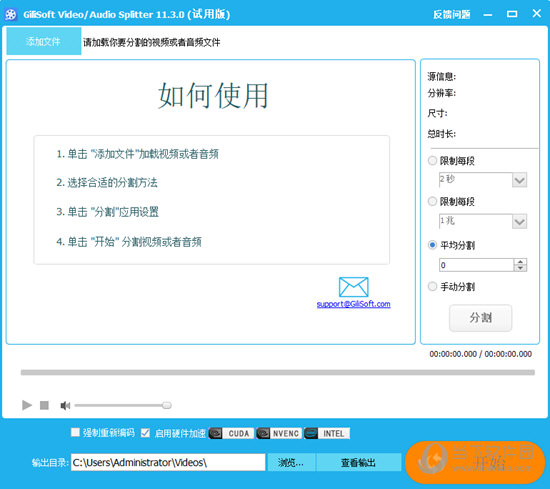Select the second 限制每段 radio button
The width and height of the screenshot is (550, 489).
click(432, 201)
